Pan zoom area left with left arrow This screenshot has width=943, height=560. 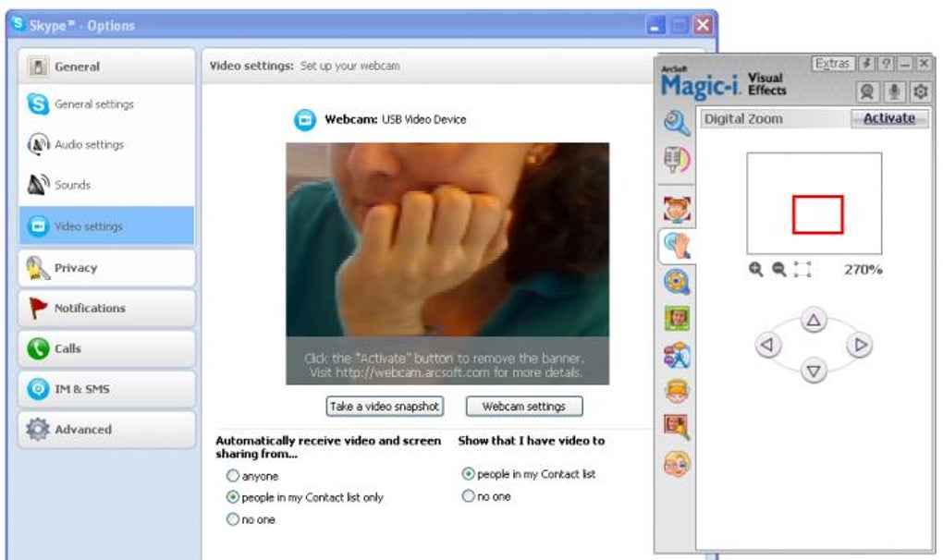(767, 345)
